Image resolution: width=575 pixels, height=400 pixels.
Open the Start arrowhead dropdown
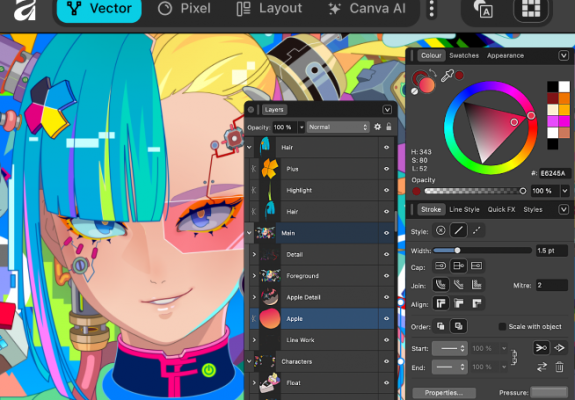tap(450, 348)
